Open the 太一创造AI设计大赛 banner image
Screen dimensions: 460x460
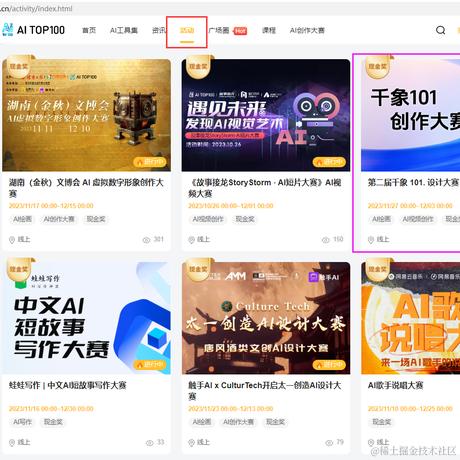point(266,318)
